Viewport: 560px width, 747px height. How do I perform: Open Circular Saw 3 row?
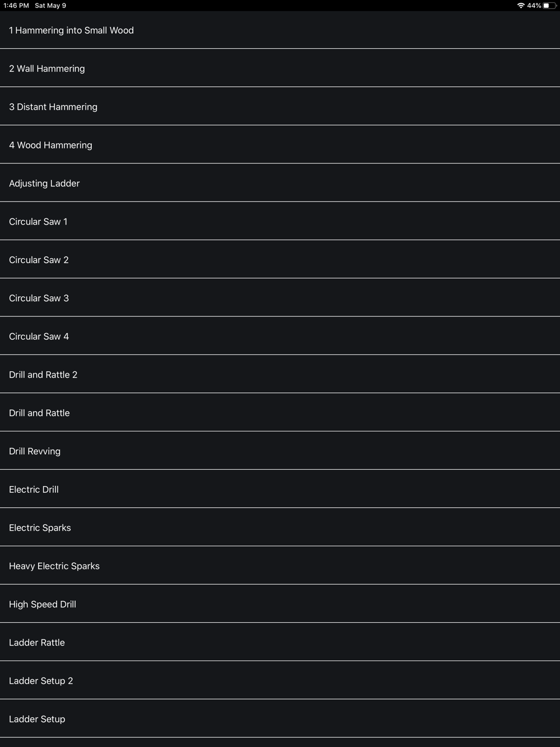(x=280, y=298)
